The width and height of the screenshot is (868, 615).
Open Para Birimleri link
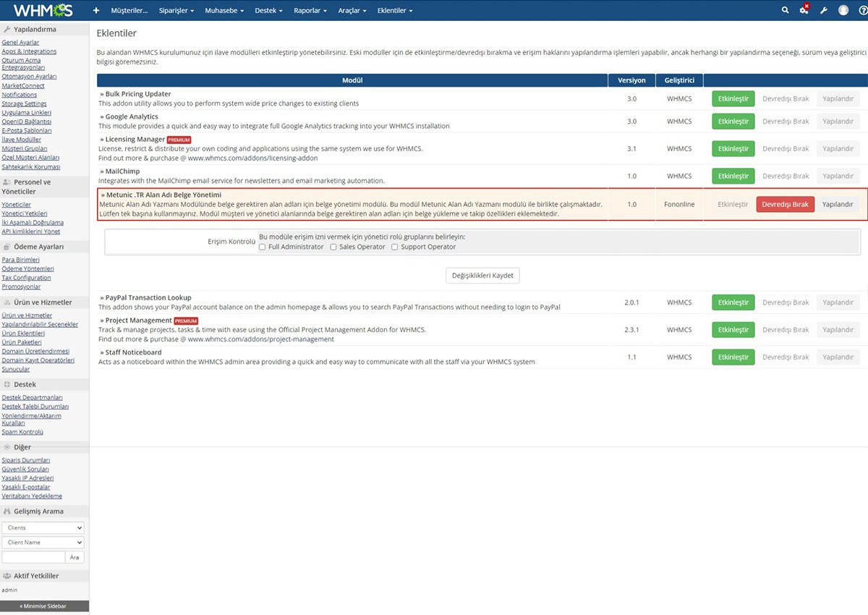coord(20,260)
